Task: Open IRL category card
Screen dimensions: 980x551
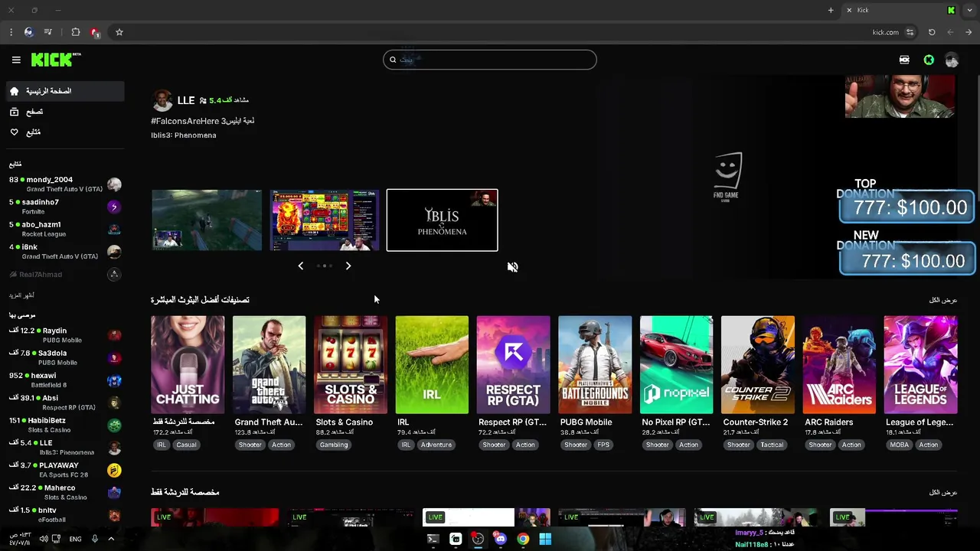Action: 432,365
